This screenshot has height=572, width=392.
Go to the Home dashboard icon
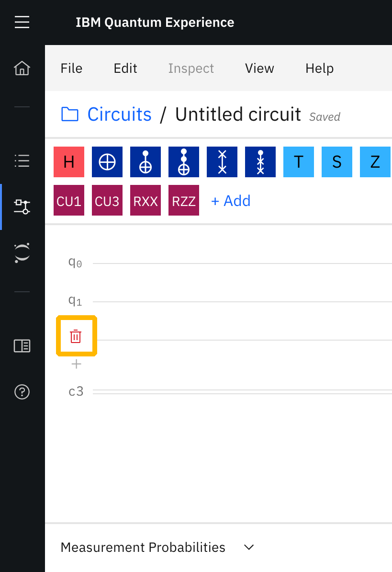22,69
